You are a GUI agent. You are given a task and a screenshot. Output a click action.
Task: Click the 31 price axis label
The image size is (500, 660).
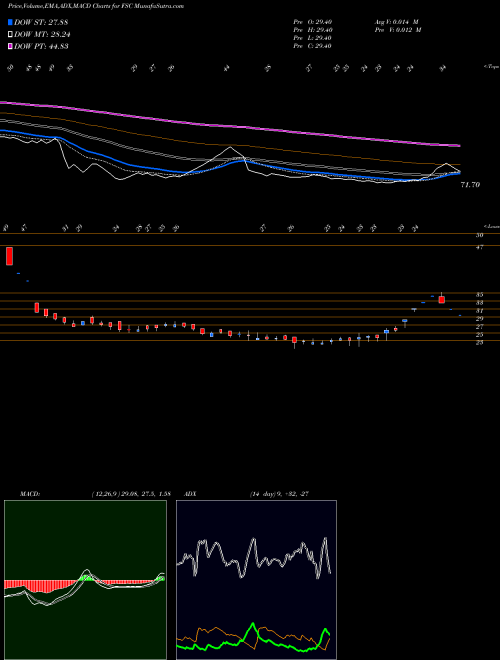[x=479, y=311]
